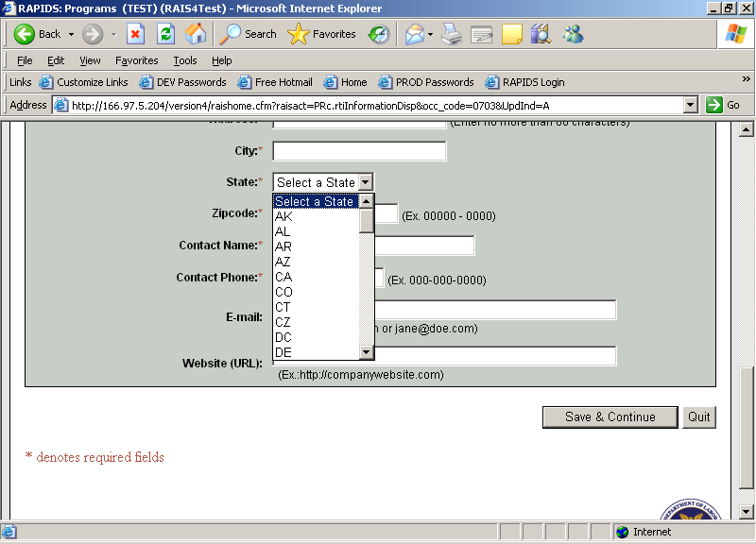
Task: Click the Save & Continue button
Action: 610,416
